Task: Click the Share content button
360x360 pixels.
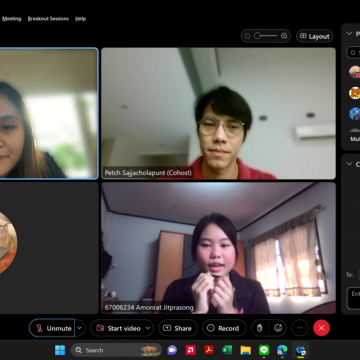Action: (178, 328)
